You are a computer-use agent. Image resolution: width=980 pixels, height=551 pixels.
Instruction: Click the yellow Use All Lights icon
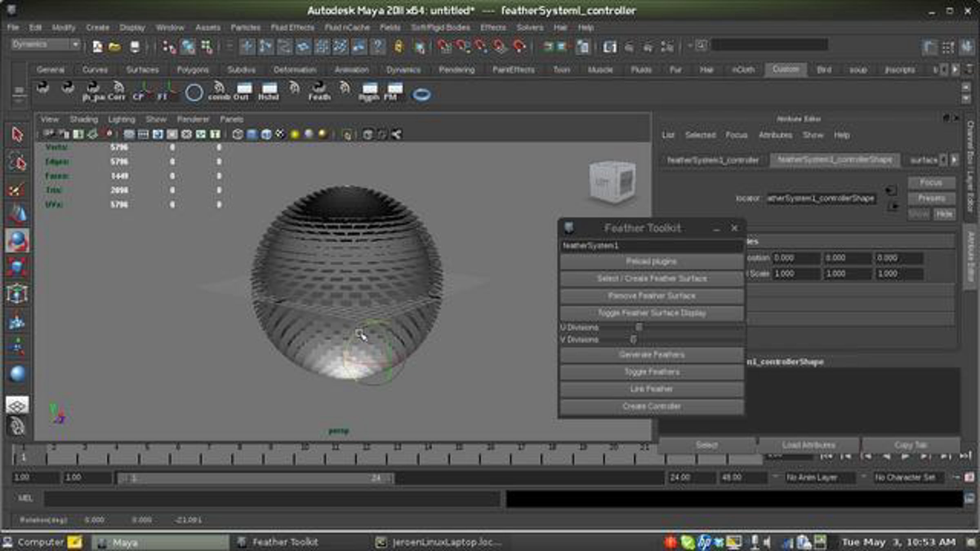coord(295,134)
